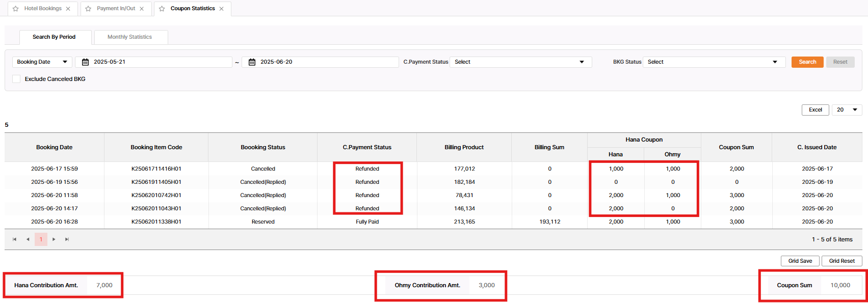Close the Coupon Statistics tab
Image resolution: width=868 pixels, height=303 pixels.
222,9
